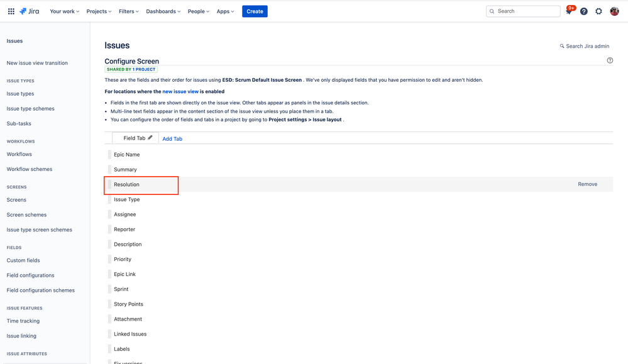The image size is (628, 364).
Task: Select the Summary field row
Action: coord(359,169)
